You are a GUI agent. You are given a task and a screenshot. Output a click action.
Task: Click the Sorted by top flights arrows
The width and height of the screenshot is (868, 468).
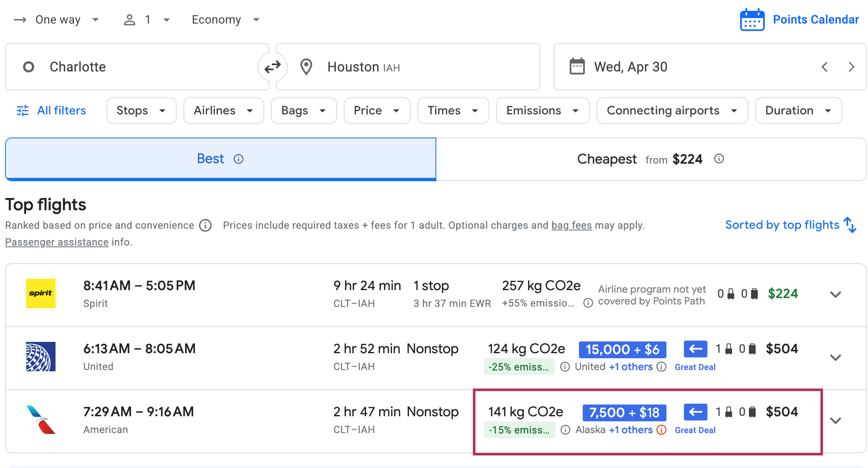click(x=850, y=225)
